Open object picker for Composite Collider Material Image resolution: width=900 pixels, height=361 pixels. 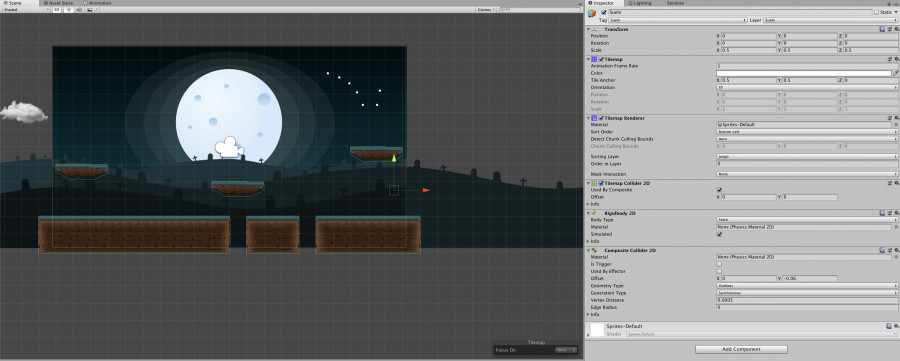point(896,257)
